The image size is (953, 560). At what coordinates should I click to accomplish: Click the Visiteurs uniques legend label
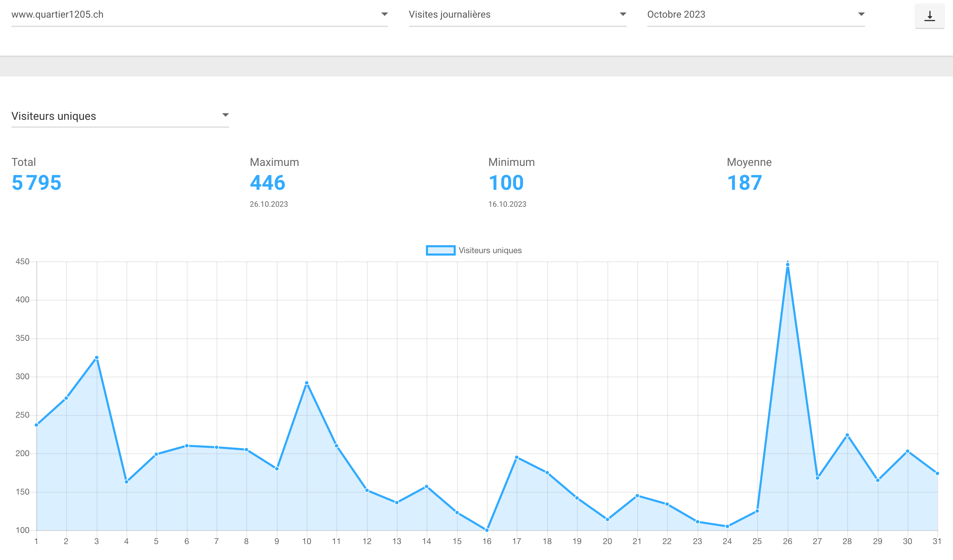coord(490,250)
